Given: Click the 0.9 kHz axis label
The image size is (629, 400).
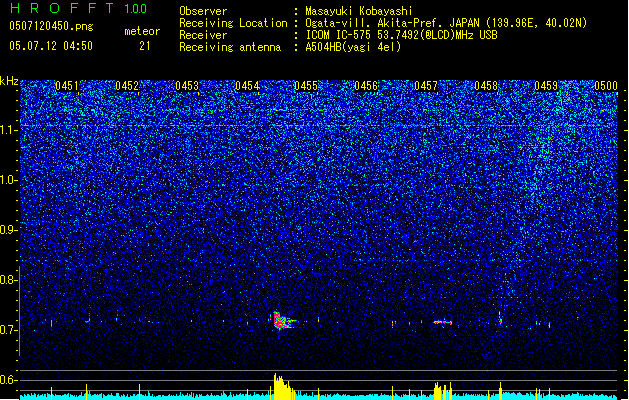Looking at the screenshot, I should pos(8,230).
